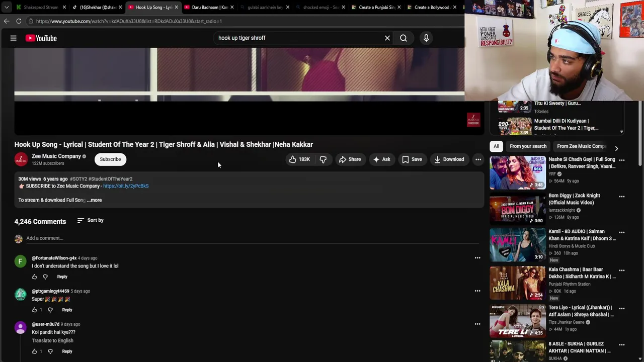Open menu for Kala Chashma video
The image size is (644, 362).
point(622,270)
